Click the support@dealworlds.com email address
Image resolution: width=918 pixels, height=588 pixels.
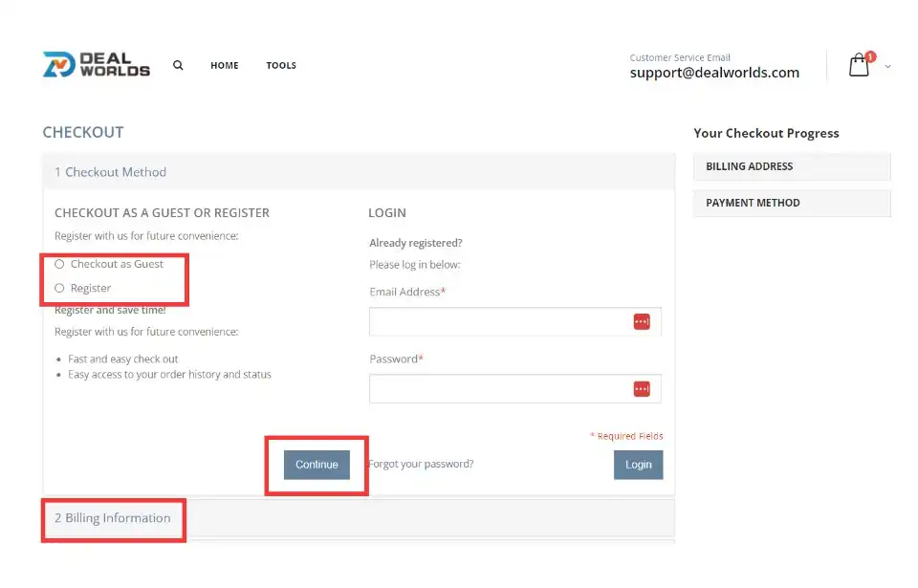(714, 73)
